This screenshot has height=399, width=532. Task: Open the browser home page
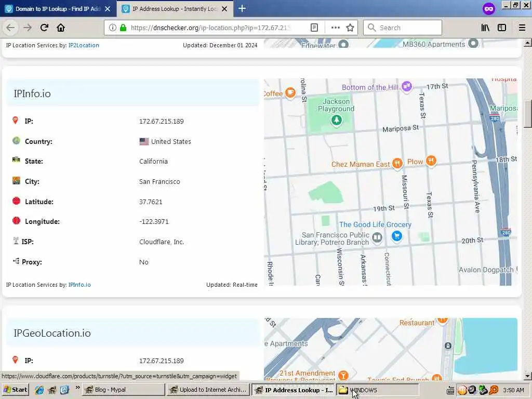click(61, 28)
